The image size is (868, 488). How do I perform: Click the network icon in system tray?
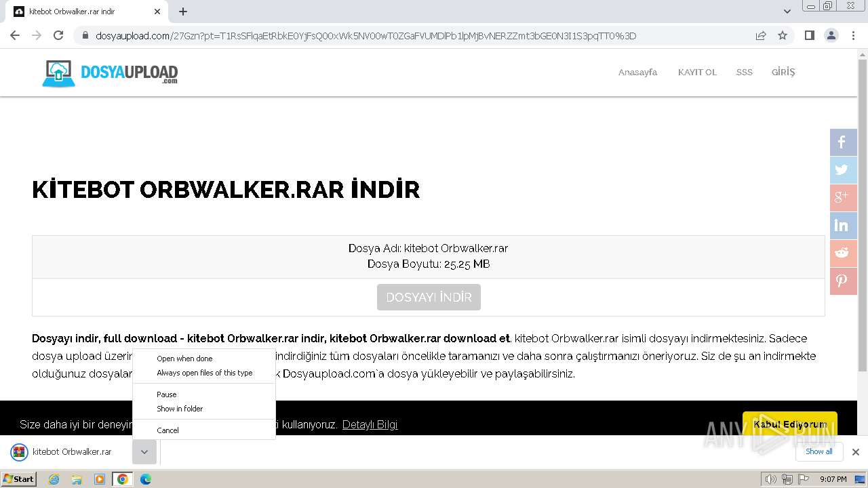click(787, 479)
